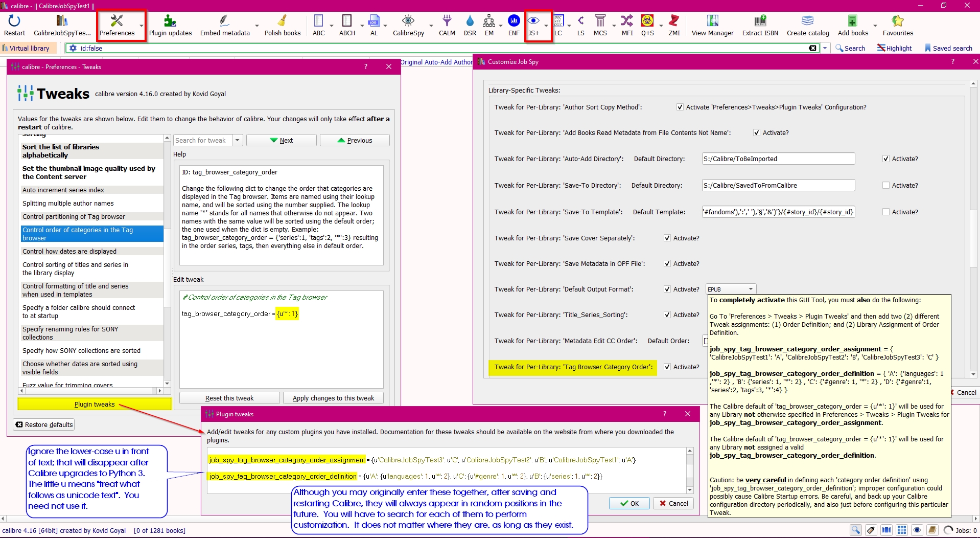Open the CalibreJobSpyTest library icon
980x538 pixels.
[62, 26]
